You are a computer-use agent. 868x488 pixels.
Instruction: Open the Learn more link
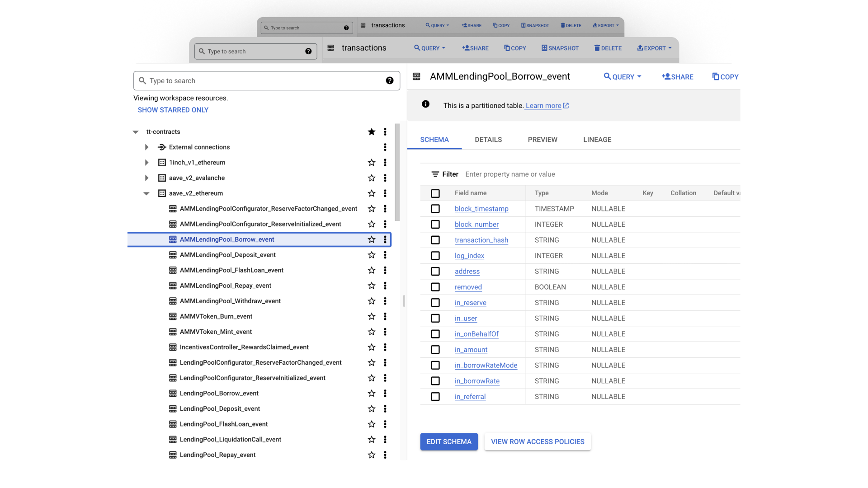547,106
